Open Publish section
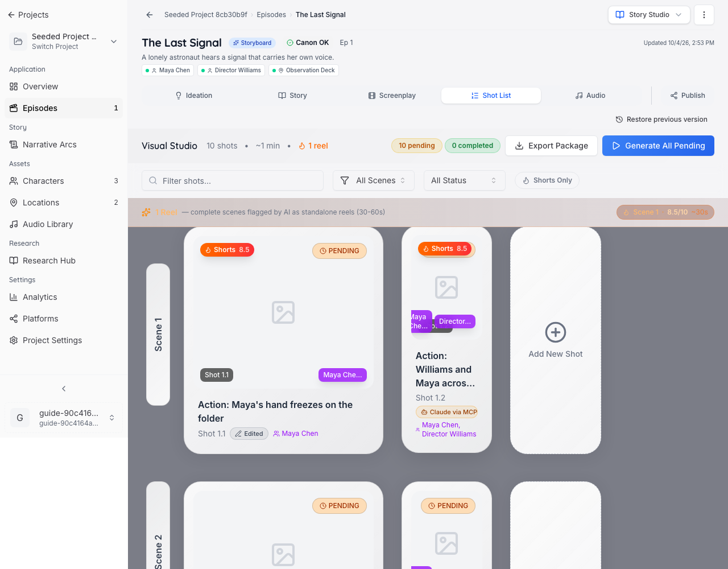The height and width of the screenshot is (569, 728). click(x=688, y=96)
